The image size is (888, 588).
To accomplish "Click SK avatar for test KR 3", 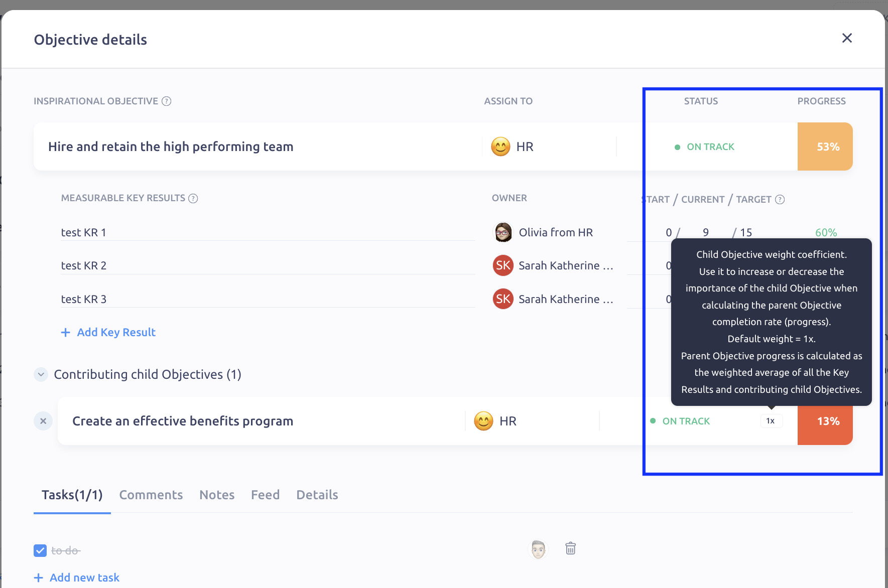I will 503,299.
